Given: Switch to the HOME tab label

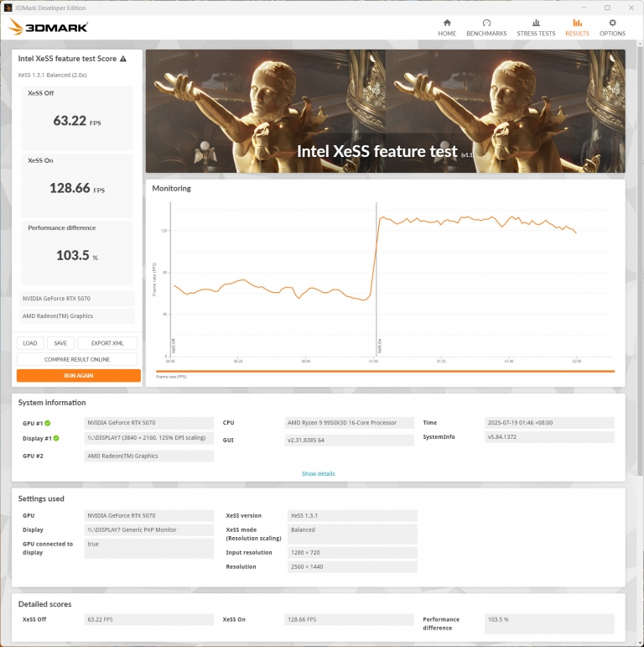Looking at the screenshot, I should pyautogui.click(x=447, y=34).
